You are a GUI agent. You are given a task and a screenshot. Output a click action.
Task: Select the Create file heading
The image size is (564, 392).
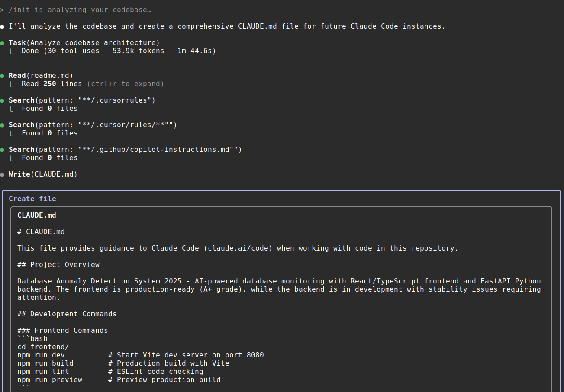click(x=32, y=199)
